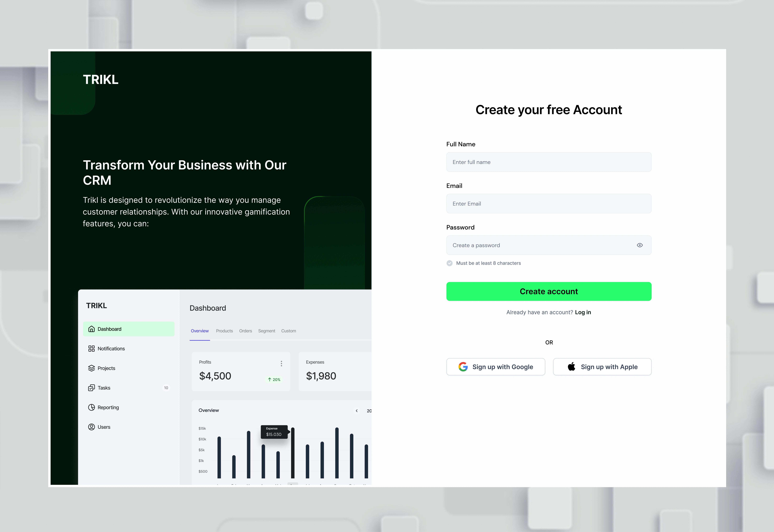Switch to the Products tab
This screenshot has width=774, height=532.
224,331
